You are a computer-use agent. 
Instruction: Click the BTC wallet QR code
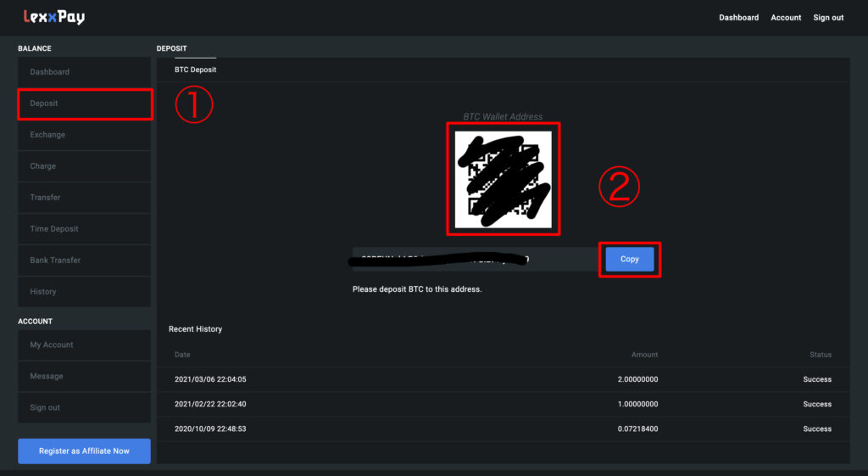[504, 179]
